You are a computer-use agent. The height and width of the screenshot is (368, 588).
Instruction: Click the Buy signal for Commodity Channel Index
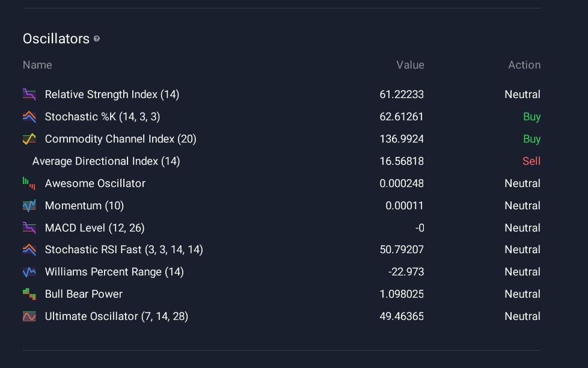tap(531, 139)
